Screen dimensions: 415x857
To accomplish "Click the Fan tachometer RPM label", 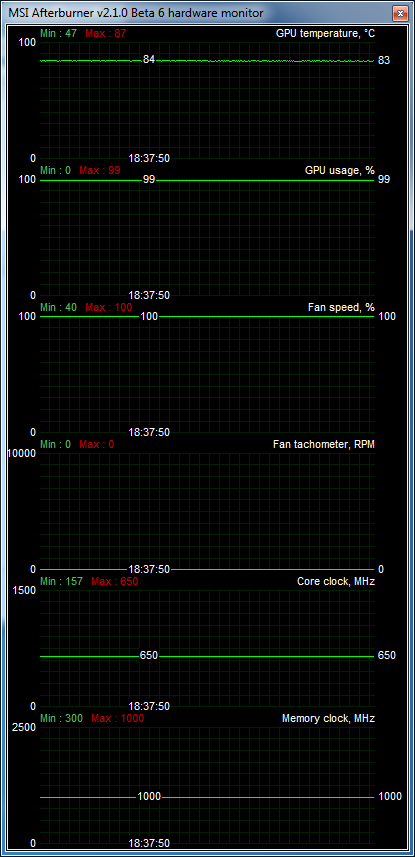I will [x=324, y=444].
